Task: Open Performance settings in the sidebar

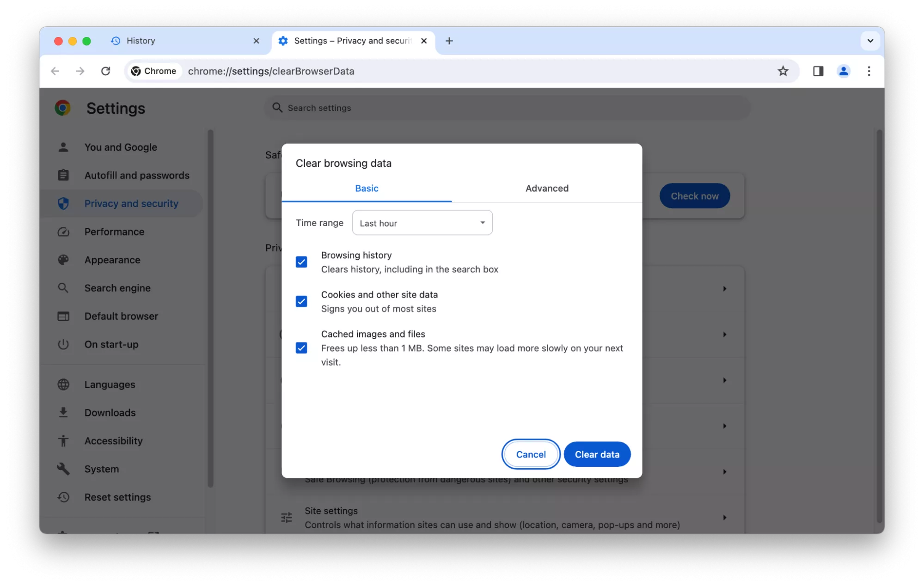Action: 122,232
